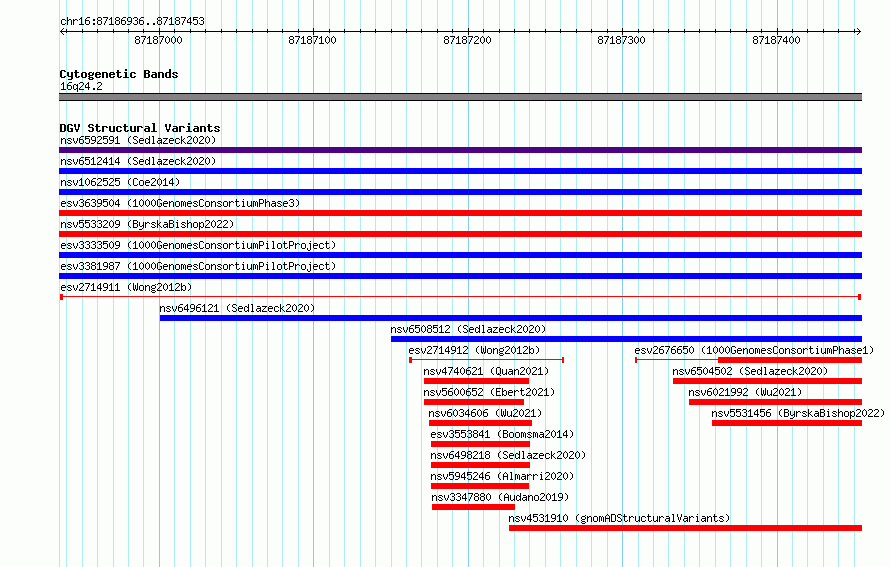Click the 87187100 ruler position label
890x567 pixels.
pos(312,40)
